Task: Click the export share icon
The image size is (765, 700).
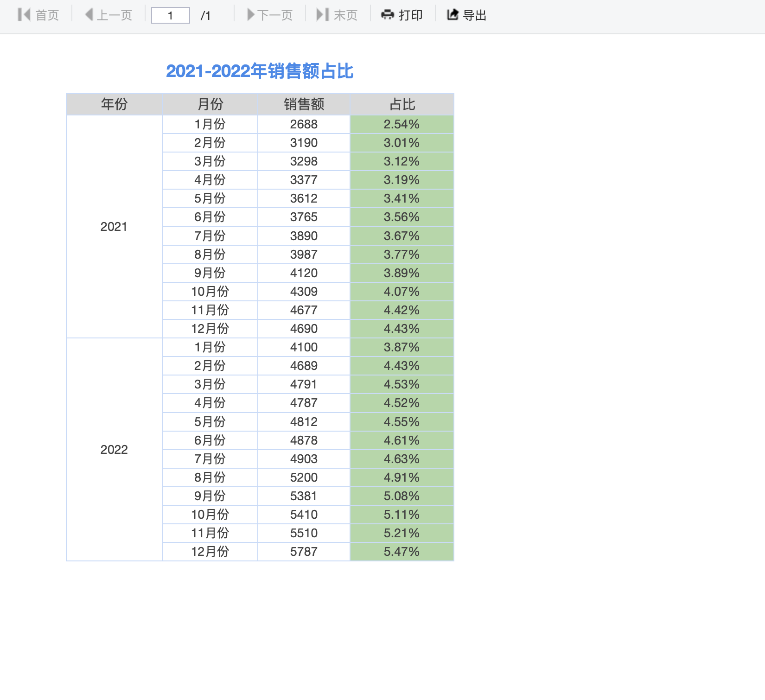Action: pyautogui.click(x=453, y=15)
